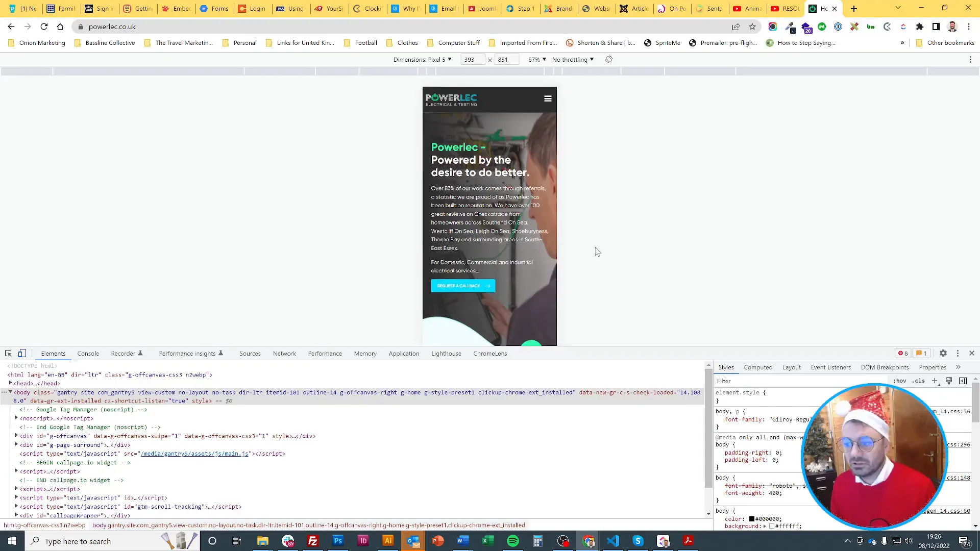The width and height of the screenshot is (980, 551).
Task: Click the viewport width field showing 393
Action: pyautogui.click(x=473, y=59)
